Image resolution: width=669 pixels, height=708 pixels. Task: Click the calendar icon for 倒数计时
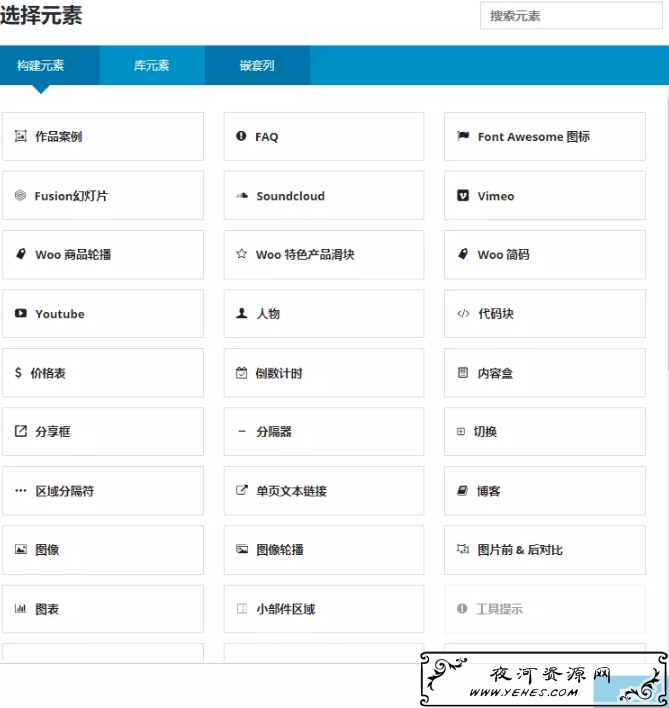(x=242, y=373)
